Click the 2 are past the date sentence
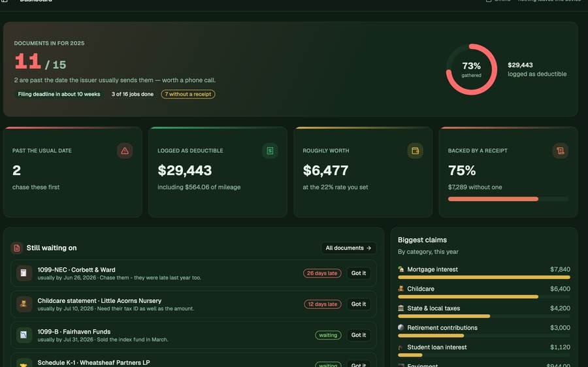Screen dimensions: 588x367 coord(115,80)
